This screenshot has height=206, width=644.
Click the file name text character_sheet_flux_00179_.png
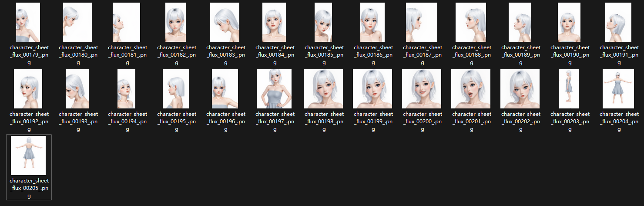coord(29,55)
